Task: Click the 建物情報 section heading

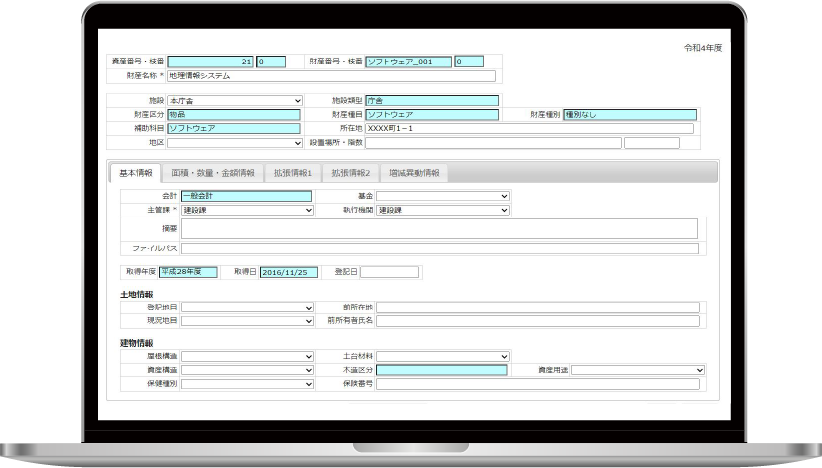Action: 136,343
